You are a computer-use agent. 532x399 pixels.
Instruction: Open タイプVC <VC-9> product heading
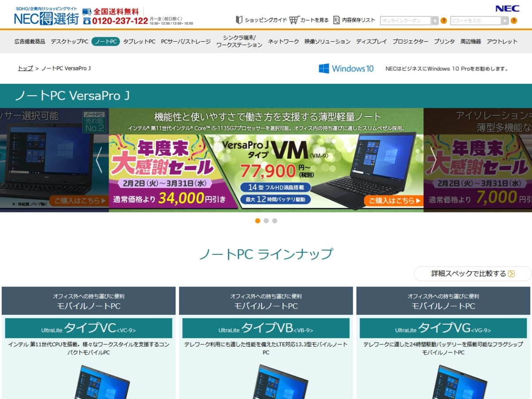(x=89, y=328)
